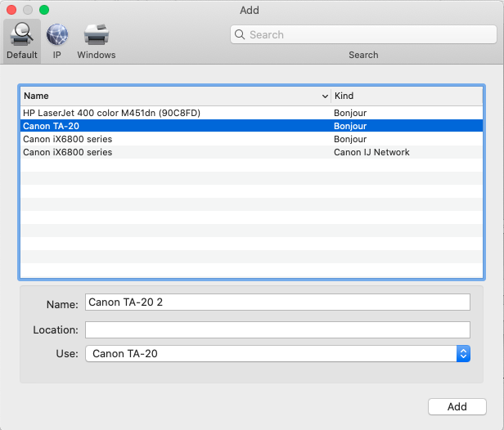The height and width of the screenshot is (430, 504).
Task: Click the Canon IJ Network kind cell
Action: [371, 152]
